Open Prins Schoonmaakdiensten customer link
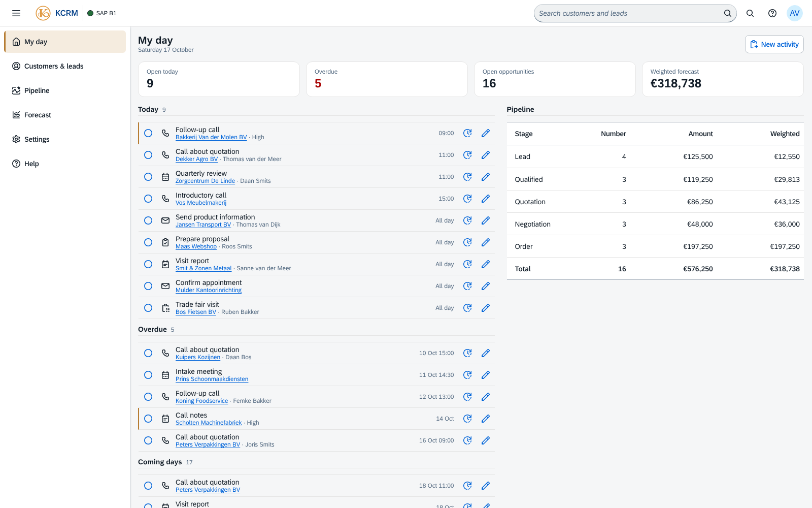The image size is (812, 508). click(212, 379)
